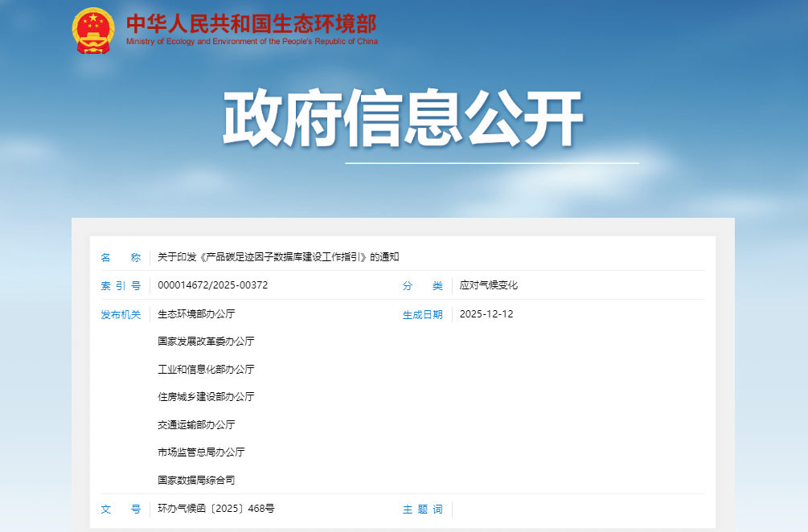The image size is (808, 532).
Task: Select the 国家数据局综合司 entry
Action: (196, 481)
